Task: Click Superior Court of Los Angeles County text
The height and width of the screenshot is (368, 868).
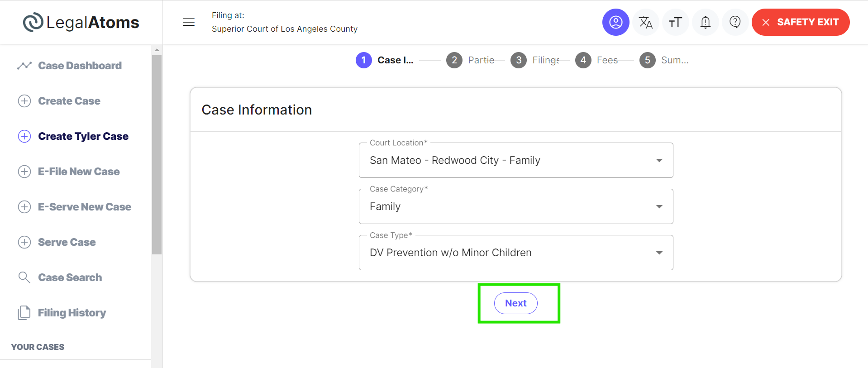Action: 285,29
